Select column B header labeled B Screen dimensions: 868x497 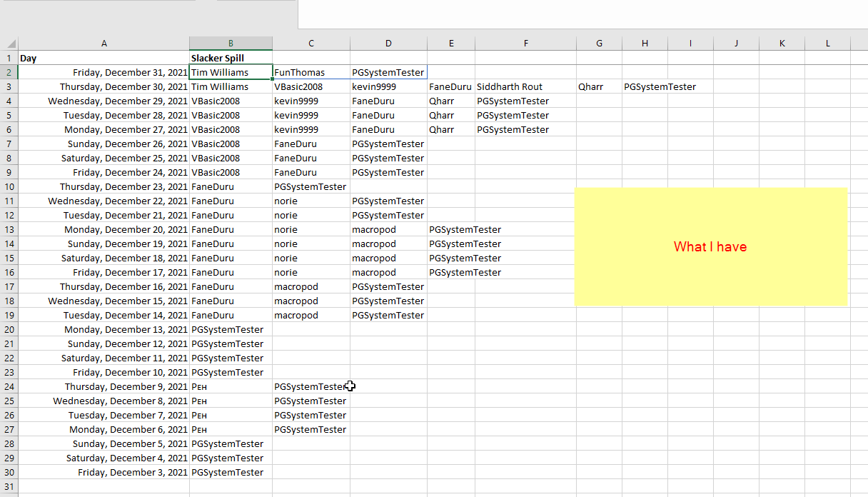pos(231,43)
